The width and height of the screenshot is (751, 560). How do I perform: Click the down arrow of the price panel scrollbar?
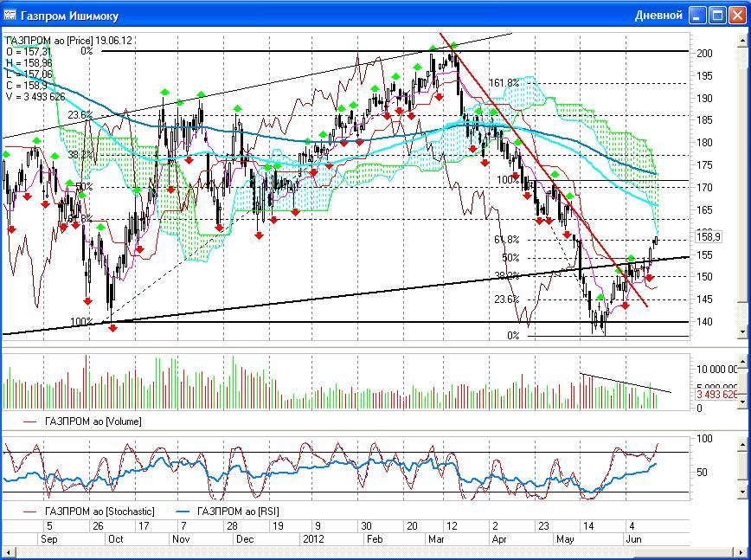(x=743, y=331)
